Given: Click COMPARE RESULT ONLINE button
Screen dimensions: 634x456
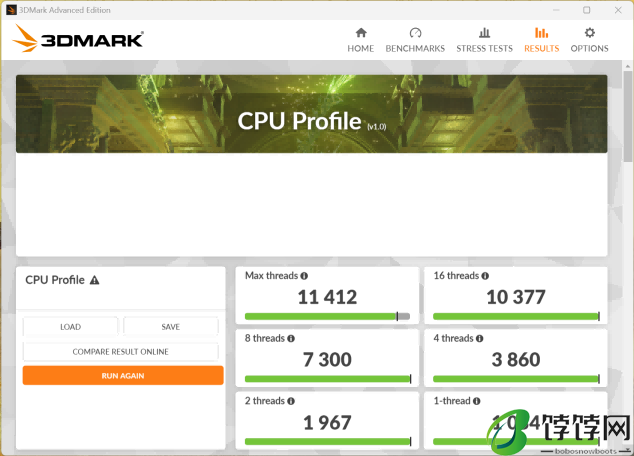Looking at the screenshot, I should [120, 352].
